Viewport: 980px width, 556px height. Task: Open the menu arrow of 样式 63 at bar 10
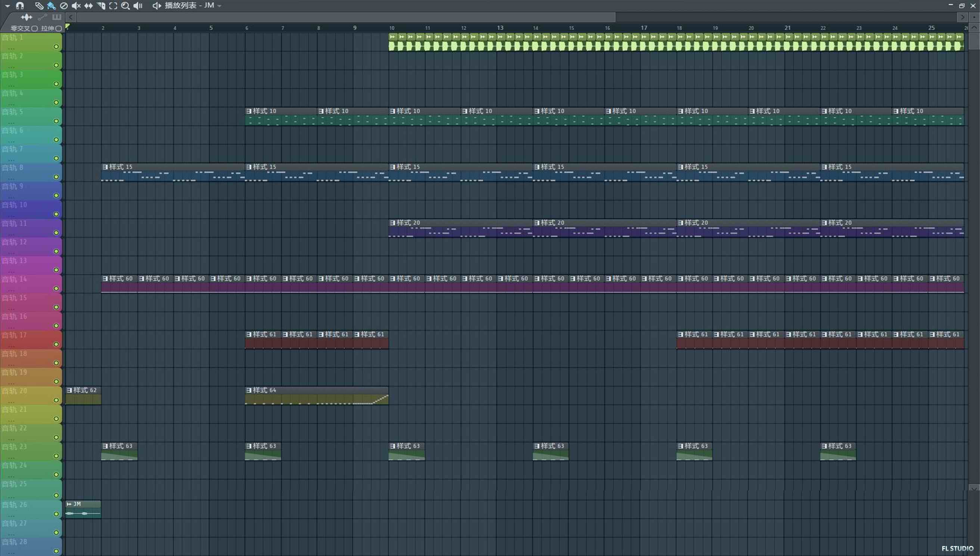(392, 445)
